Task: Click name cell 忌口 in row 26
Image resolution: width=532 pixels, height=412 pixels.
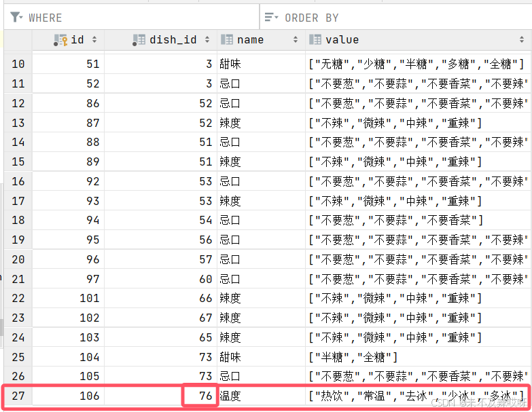Action: pyautogui.click(x=262, y=376)
